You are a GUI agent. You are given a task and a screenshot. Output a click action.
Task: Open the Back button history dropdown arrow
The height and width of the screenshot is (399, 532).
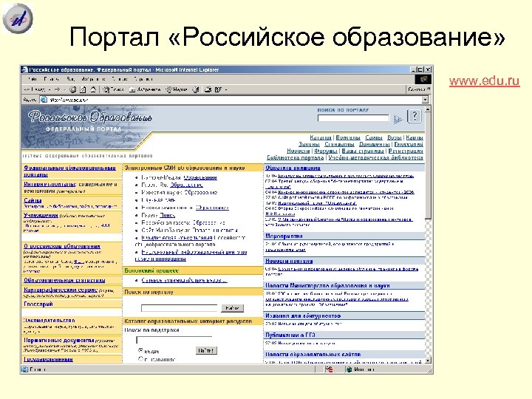[x=50, y=89]
